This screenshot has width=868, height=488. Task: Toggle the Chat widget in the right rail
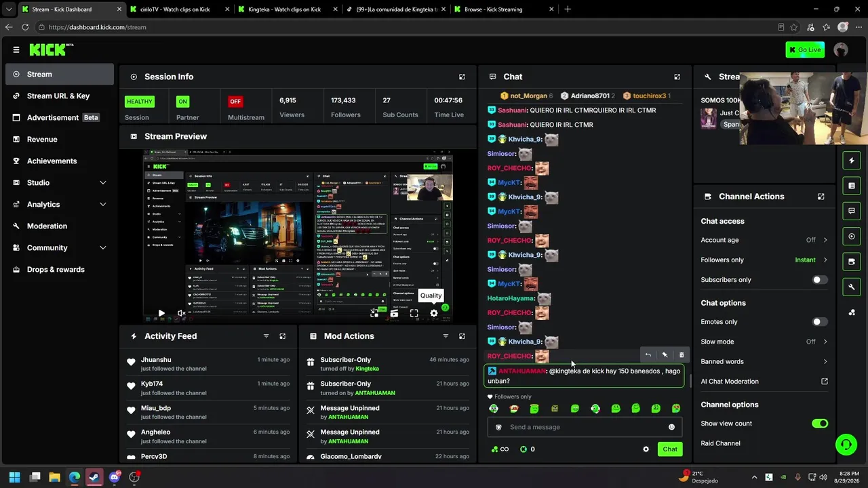point(852,211)
